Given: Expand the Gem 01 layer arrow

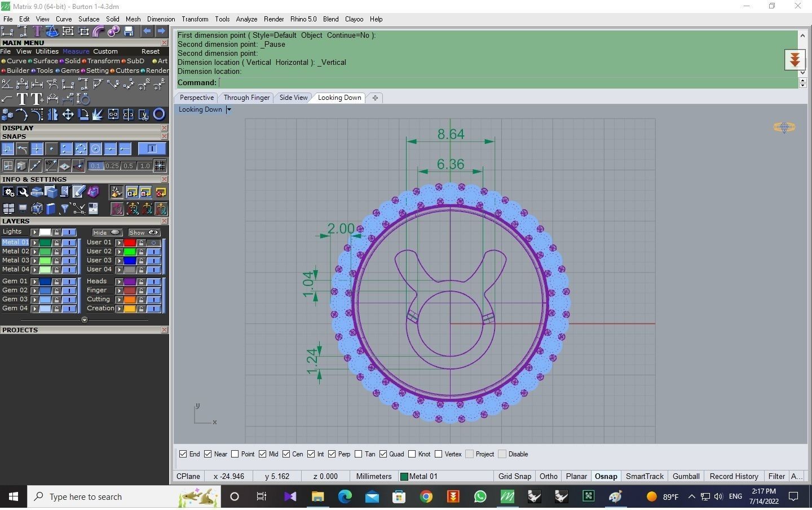Looking at the screenshot, I should coord(35,282).
